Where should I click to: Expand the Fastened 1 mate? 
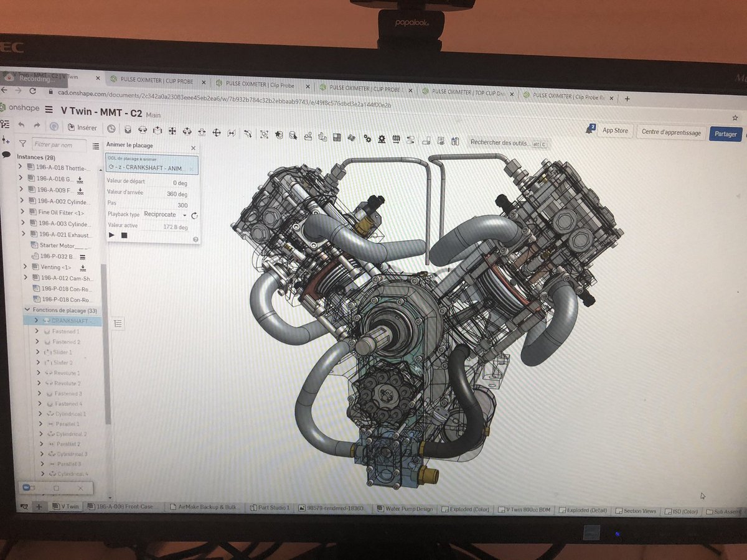pyautogui.click(x=37, y=331)
